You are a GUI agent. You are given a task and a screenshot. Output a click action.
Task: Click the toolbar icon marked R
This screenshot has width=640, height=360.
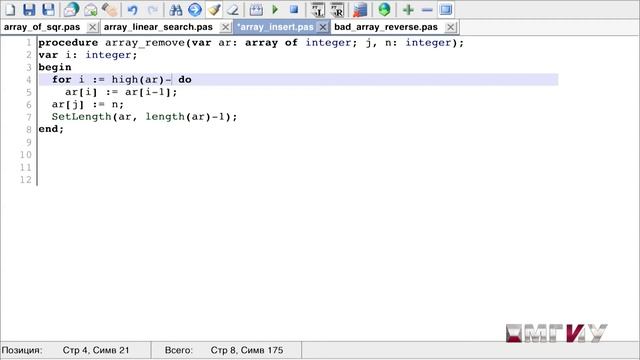tap(337, 9)
